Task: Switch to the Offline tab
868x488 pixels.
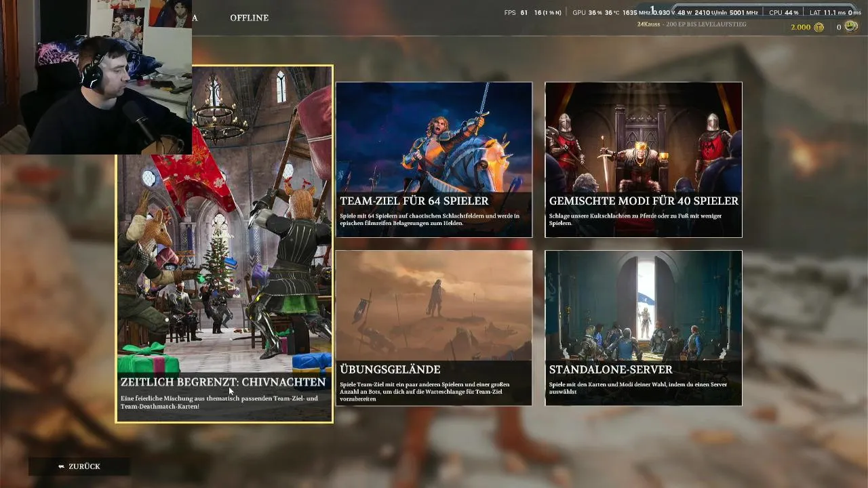Action: coord(249,18)
